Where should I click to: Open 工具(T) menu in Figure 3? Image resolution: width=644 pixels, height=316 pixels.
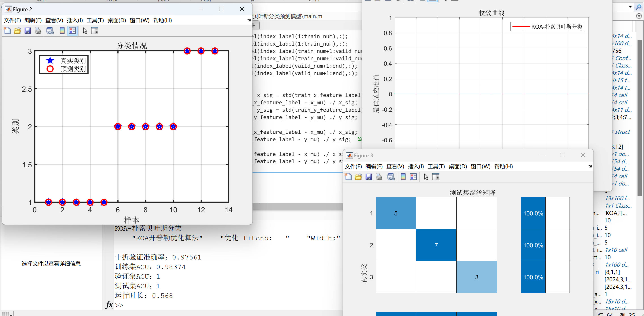click(436, 166)
